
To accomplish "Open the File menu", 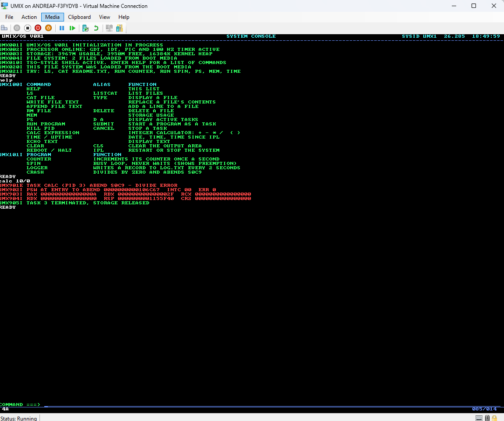I will pos(9,17).
